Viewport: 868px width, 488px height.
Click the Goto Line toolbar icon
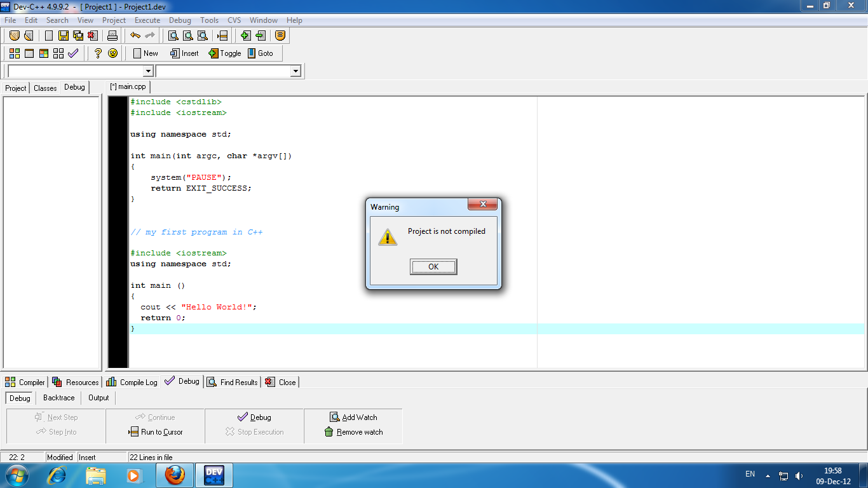(222, 36)
